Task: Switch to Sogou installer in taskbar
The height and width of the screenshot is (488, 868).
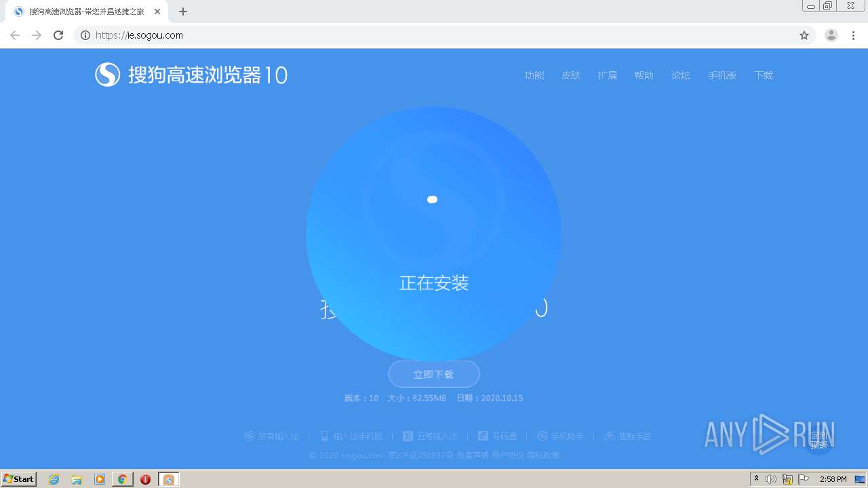Action: [x=168, y=479]
